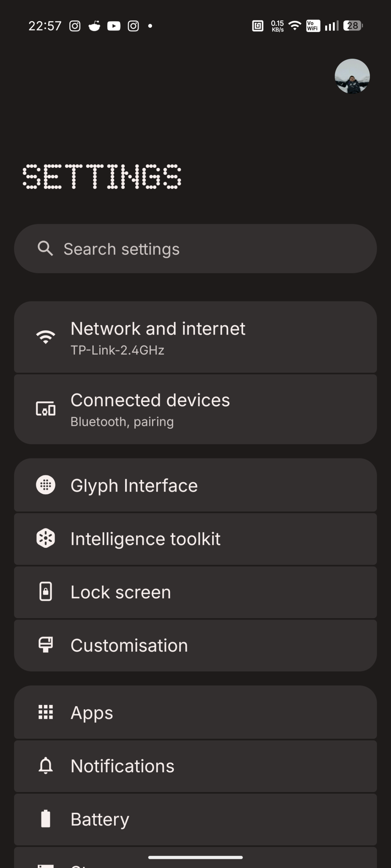Tap the Lock screen padlock icon
This screenshot has height=868, width=391.
coord(45,592)
